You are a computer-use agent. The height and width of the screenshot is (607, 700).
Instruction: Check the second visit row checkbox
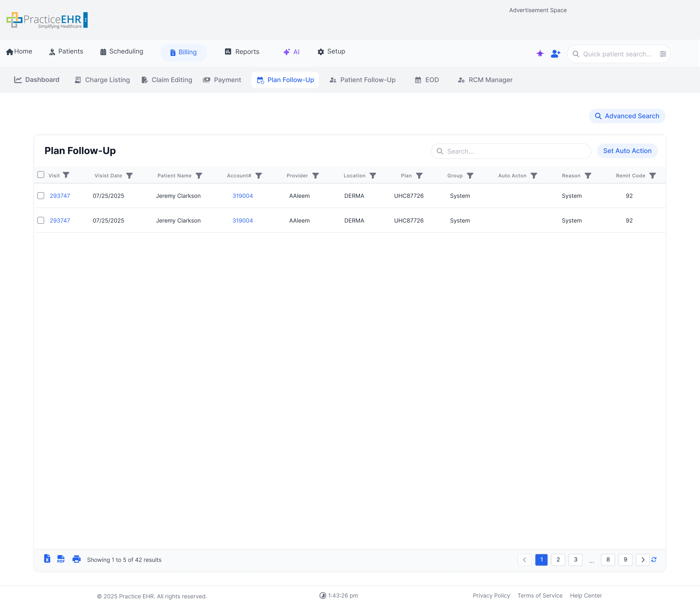(41, 220)
